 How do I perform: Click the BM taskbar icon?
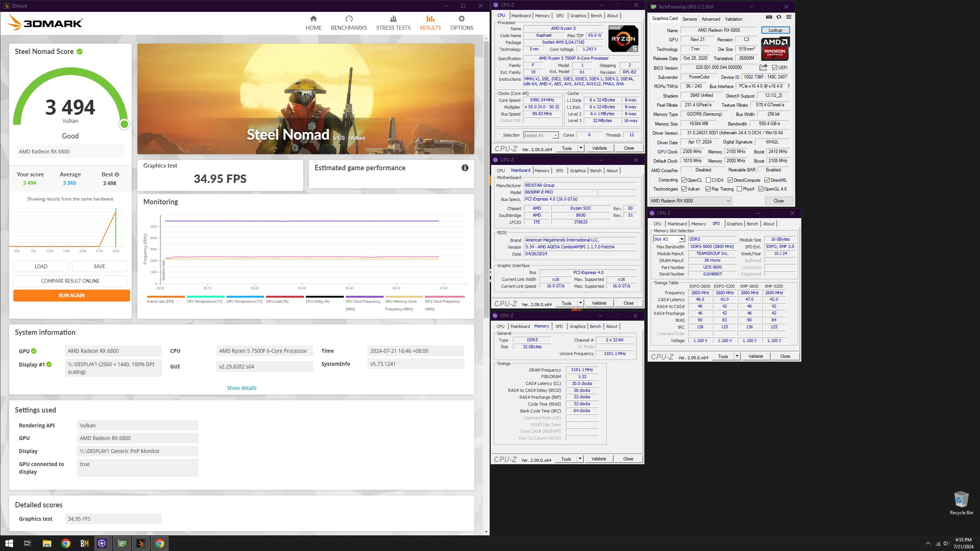point(84,543)
